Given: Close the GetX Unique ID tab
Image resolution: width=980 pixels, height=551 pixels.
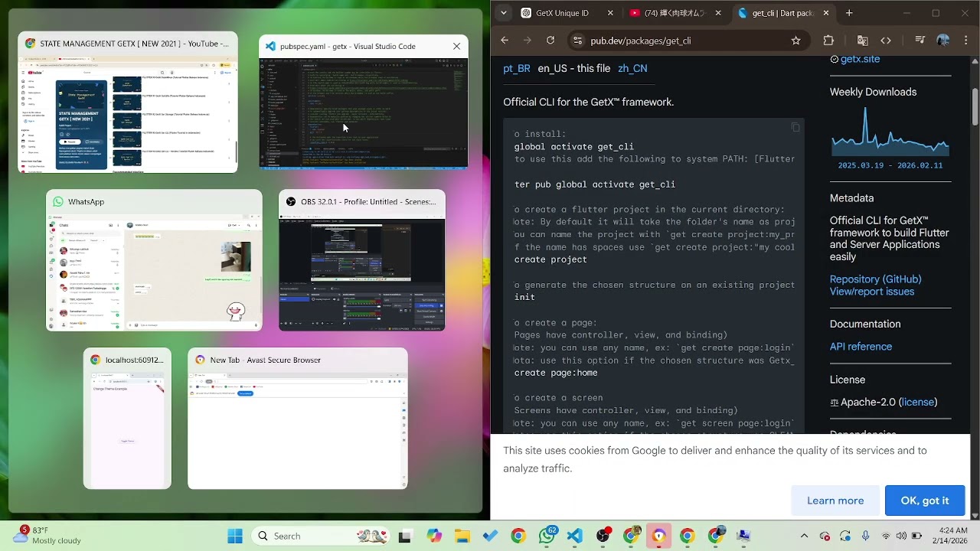Looking at the screenshot, I should point(610,13).
